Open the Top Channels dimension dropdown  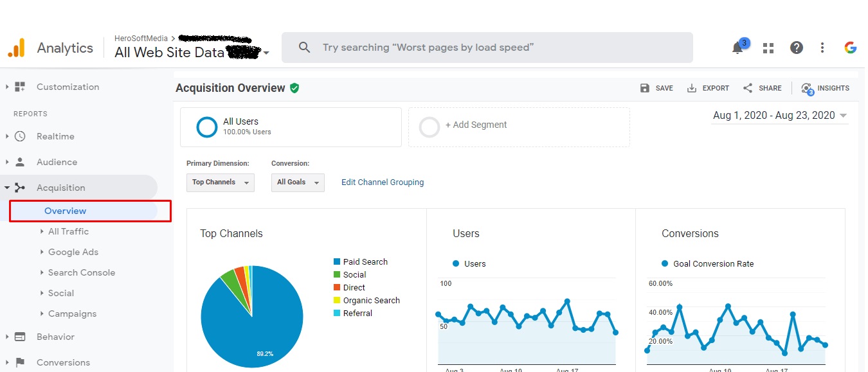220,182
